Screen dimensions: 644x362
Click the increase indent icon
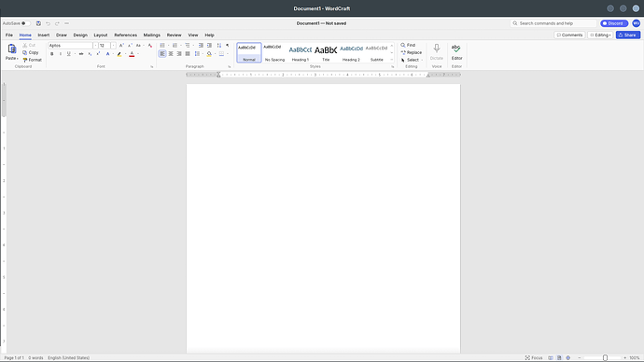pos(209,46)
